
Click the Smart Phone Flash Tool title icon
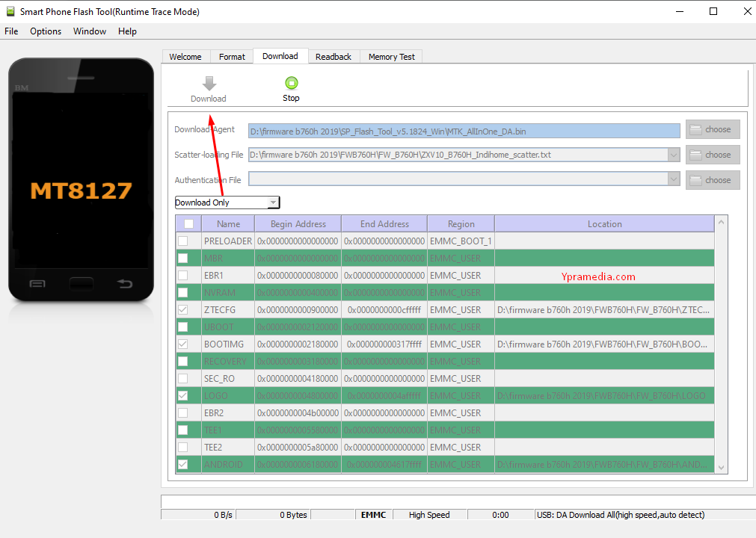click(x=10, y=11)
